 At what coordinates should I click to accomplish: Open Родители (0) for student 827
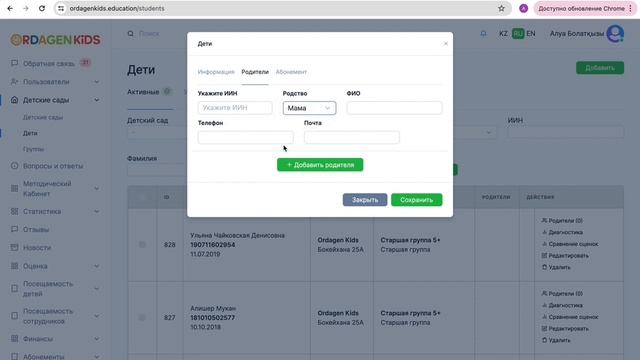[x=562, y=293]
